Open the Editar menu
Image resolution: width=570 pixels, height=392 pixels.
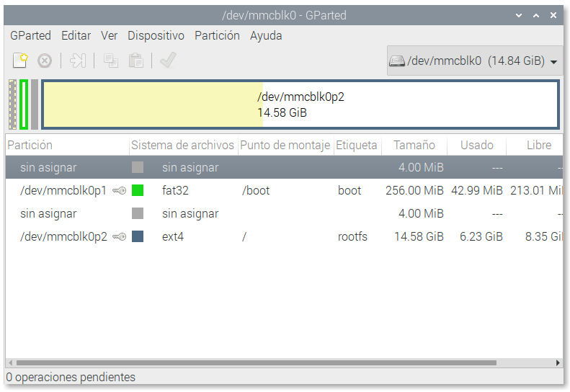coord(76,35)
